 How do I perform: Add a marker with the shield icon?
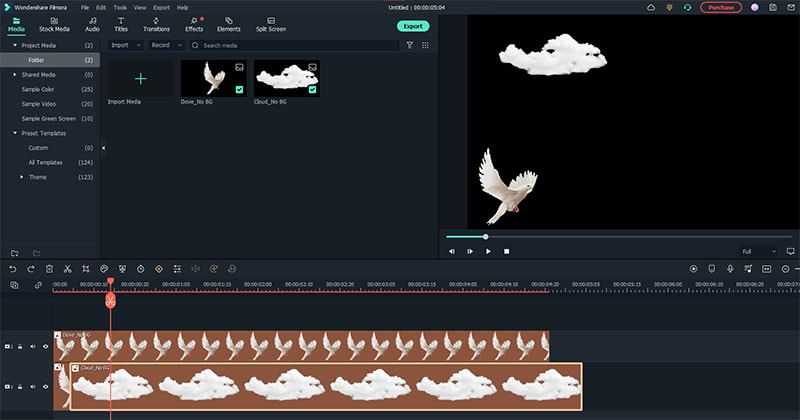click(x=712, y=269)
